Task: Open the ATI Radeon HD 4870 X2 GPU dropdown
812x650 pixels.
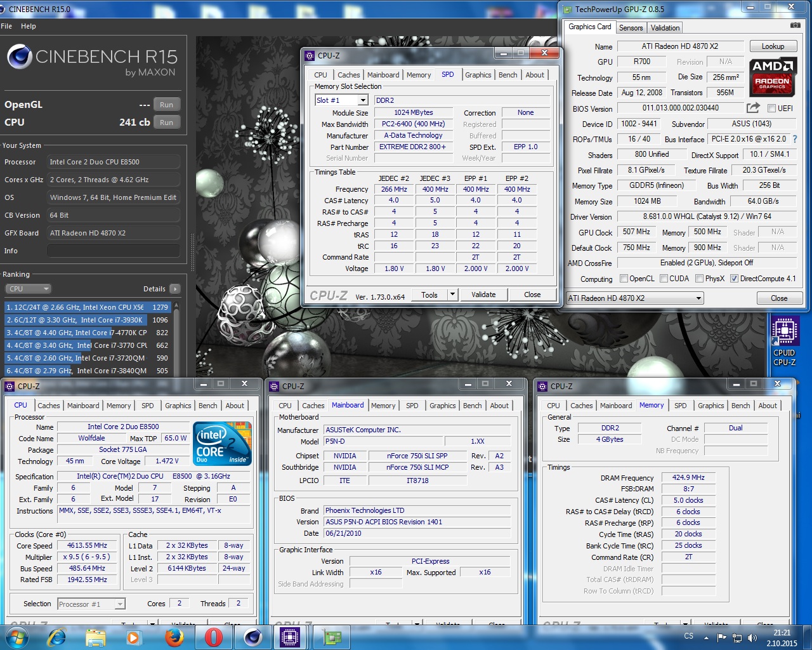Action: point(635,298)
